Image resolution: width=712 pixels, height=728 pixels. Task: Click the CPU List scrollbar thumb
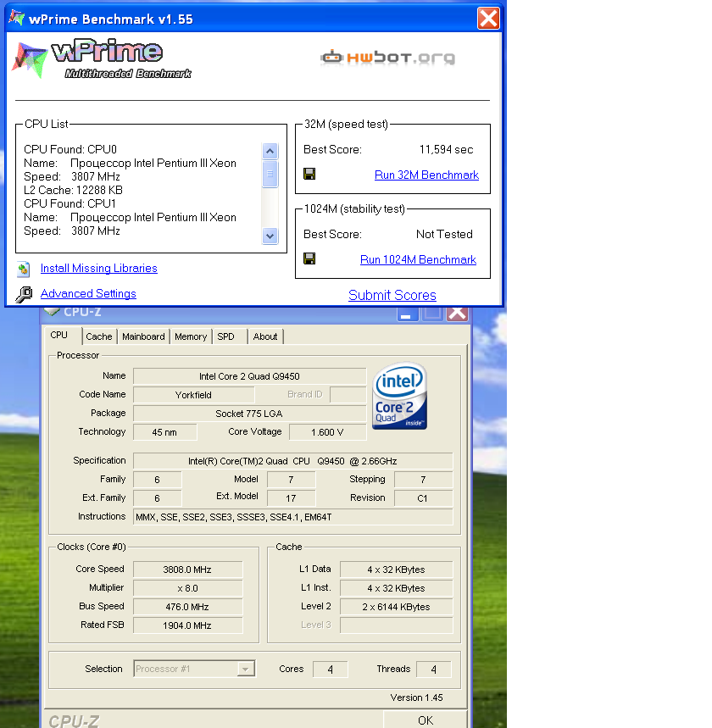(x=270, y=174)
